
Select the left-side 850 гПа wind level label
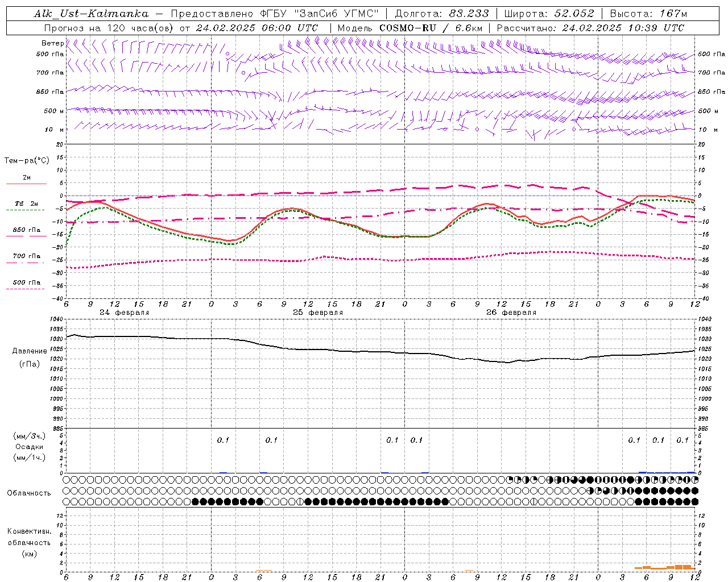click(x=50, y=92)
